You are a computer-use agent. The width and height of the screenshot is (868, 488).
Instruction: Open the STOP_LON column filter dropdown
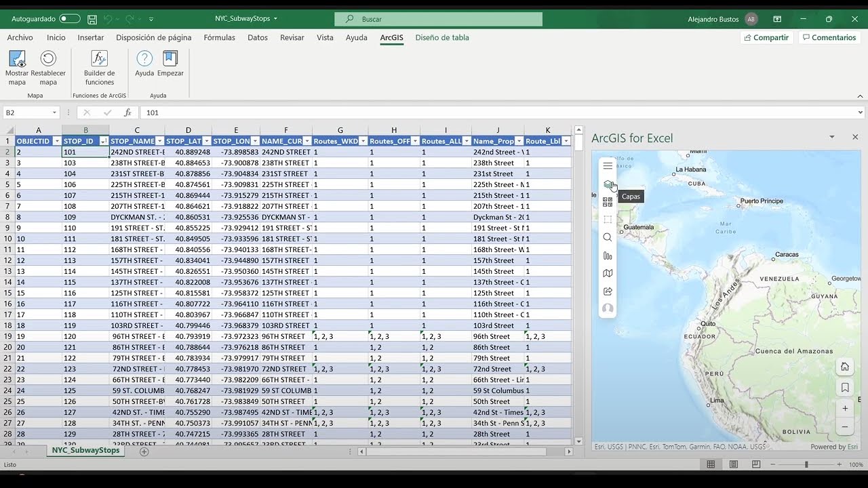254,141
